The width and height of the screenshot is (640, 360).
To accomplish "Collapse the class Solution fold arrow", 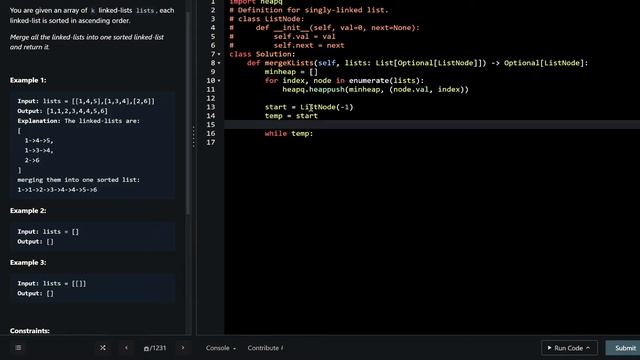I will 219,54.
